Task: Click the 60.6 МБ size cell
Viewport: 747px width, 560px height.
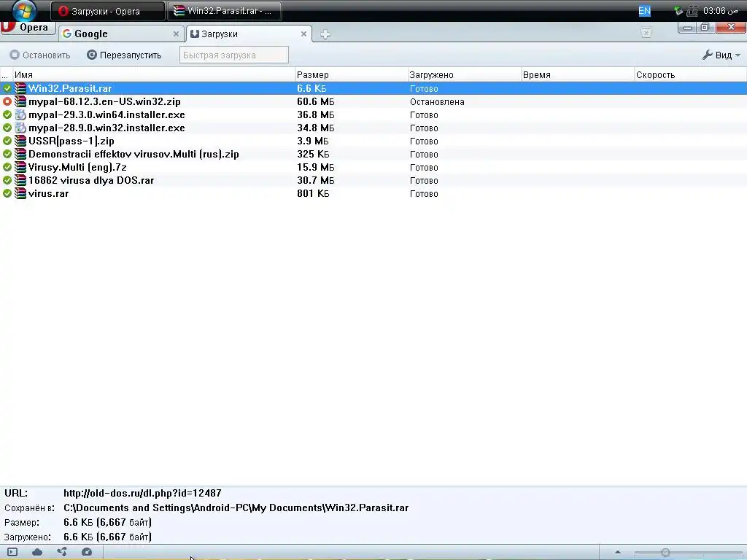Action: coord(315,101)
